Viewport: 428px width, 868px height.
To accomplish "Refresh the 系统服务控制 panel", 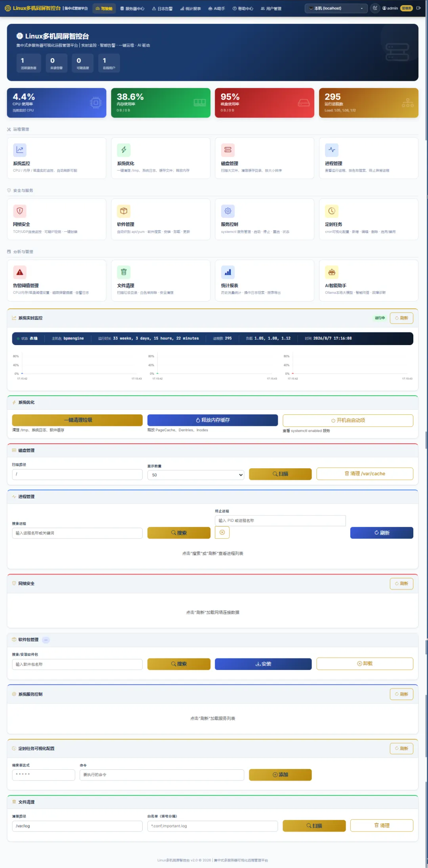I will coord(401,694).
